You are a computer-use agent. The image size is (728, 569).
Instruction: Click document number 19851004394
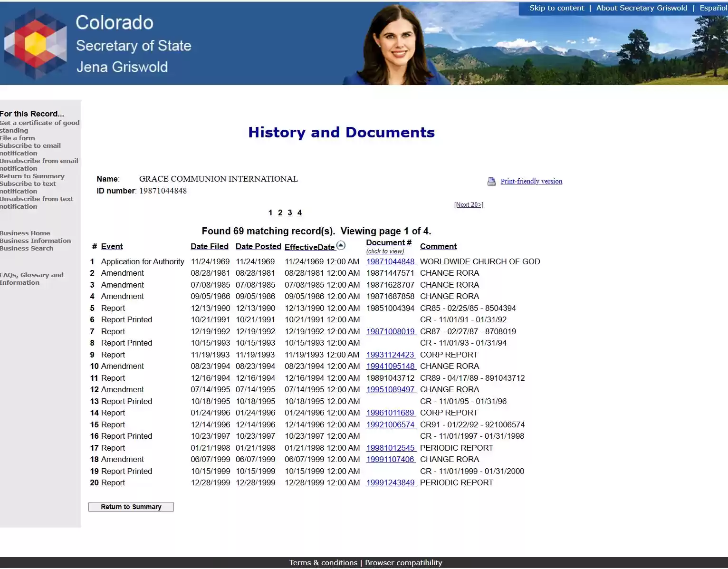[x=390, y=308]
